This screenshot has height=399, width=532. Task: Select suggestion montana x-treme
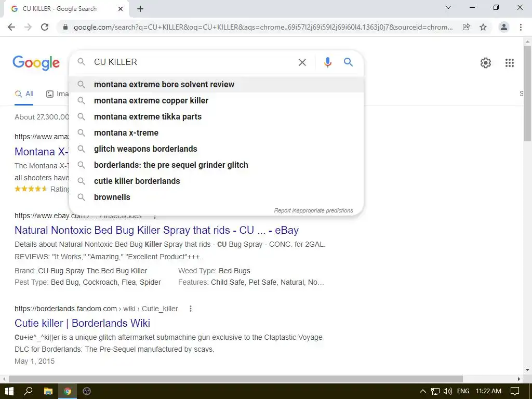[216, 132]
